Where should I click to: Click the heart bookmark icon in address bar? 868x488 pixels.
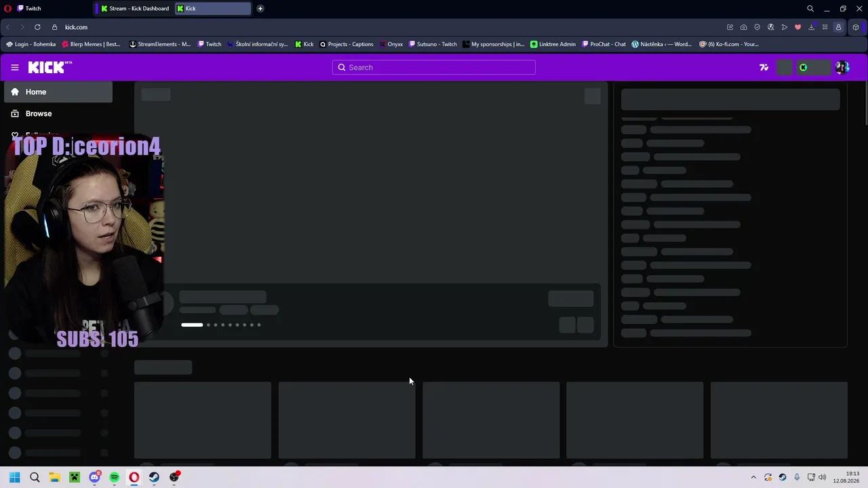coord(798,27)
